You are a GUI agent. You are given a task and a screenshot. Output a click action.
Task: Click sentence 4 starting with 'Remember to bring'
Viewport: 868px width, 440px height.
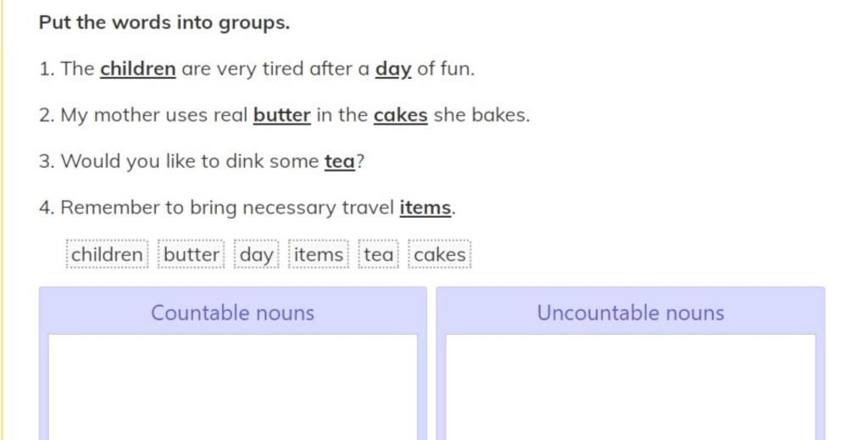(248, 208)
